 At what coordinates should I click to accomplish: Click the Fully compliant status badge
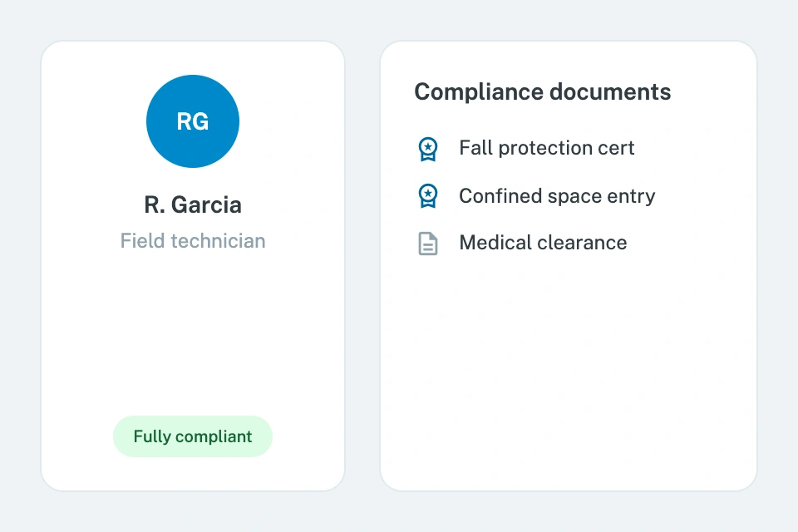point(193,436)
